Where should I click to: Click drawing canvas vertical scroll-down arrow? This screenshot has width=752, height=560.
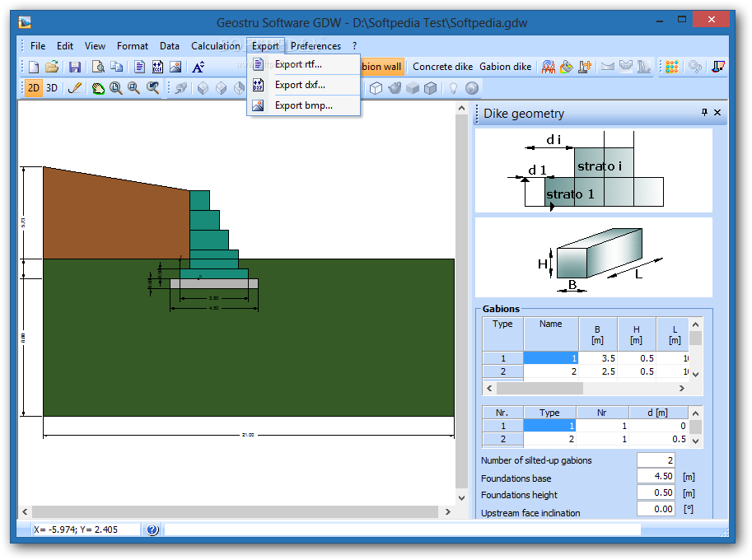coord(461,498)
